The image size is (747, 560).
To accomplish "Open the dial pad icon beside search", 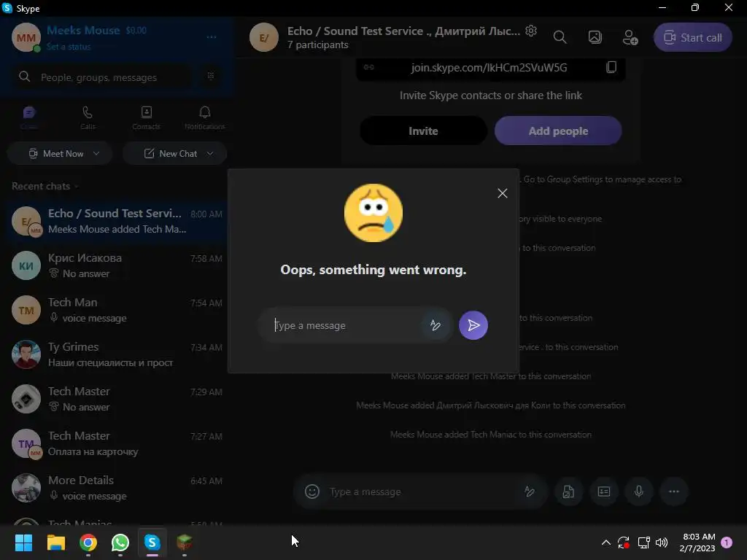I will click(x=211, y=76).
